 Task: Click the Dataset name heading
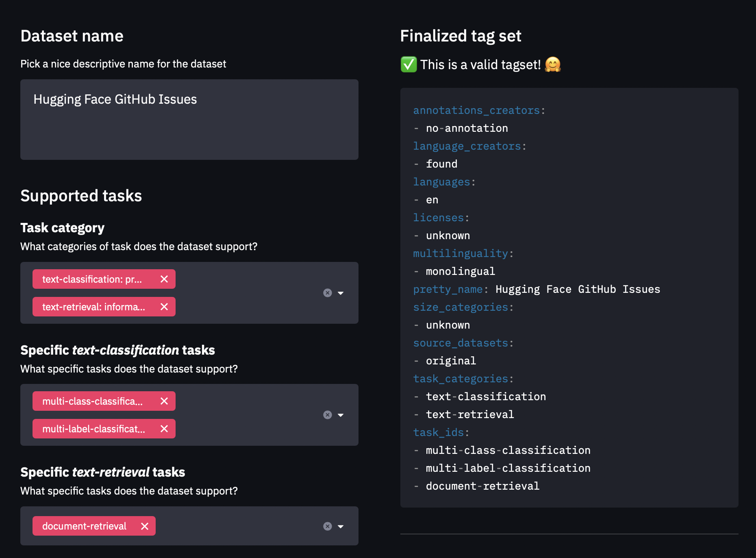pos(72,36)
